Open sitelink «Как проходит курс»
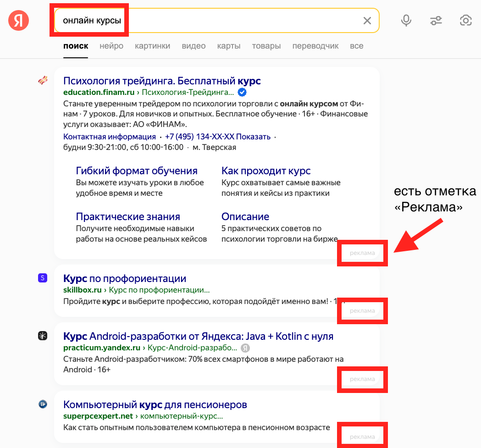The width and height of the screenshot is (481, 448). 266,171
